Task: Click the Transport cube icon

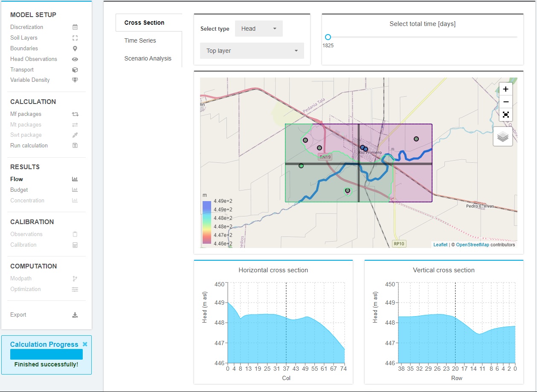Action: (75, 70)
